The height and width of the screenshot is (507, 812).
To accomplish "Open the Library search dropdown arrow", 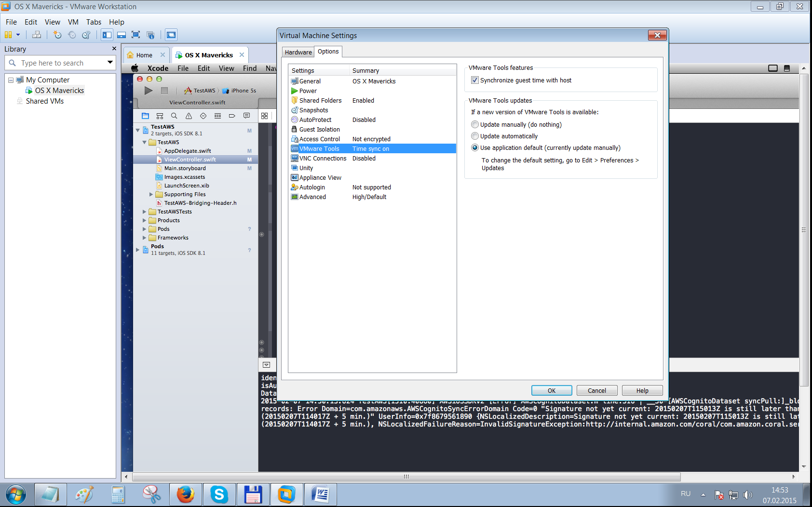I will pos(110,63).
